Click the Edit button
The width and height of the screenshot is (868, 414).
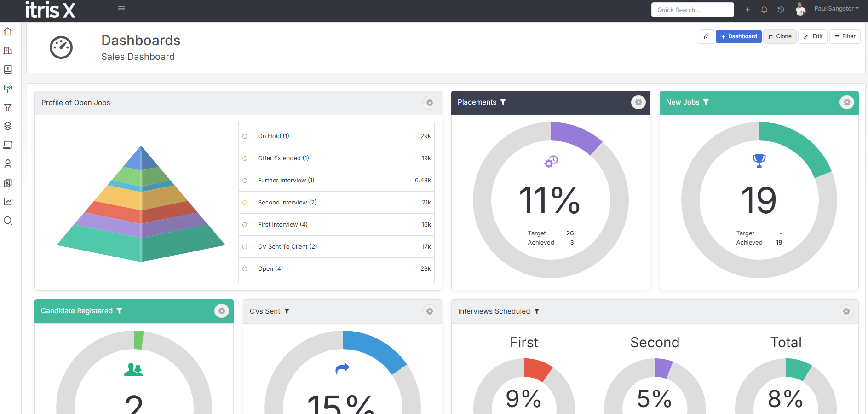(x=813, y=36)
